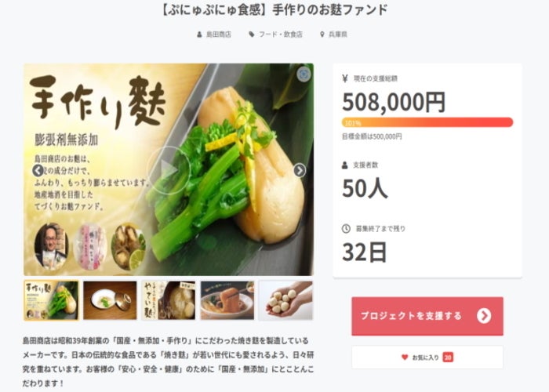The height and width of the screenshot is (392, 549).
Task: Open 島田商店 owner link
Action: tap(219, 34)
